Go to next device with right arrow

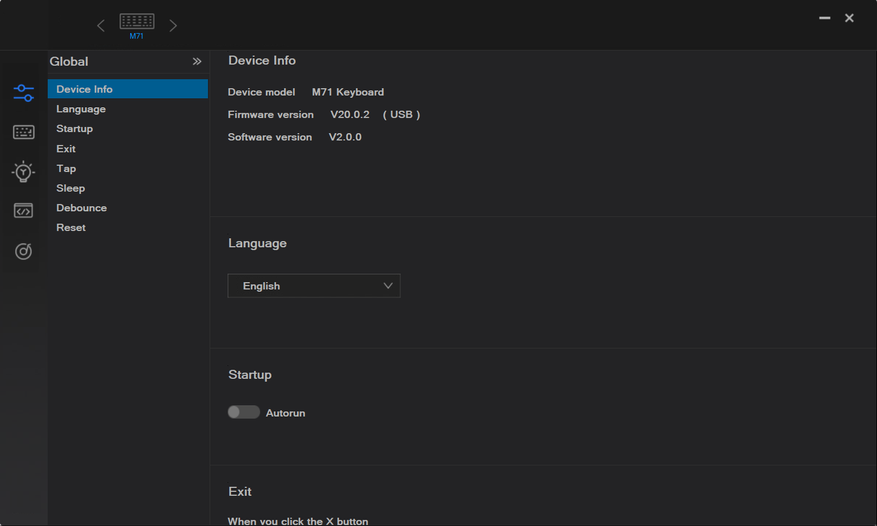[x=173, y=26]
